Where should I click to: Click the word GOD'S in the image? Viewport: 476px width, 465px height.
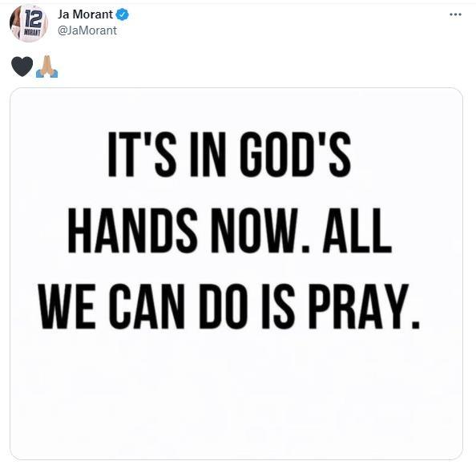click(x=296, y=155)
